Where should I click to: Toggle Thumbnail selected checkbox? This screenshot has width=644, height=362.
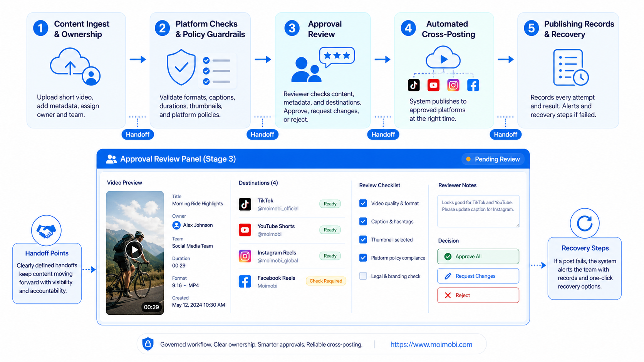[x=363, y=239]
